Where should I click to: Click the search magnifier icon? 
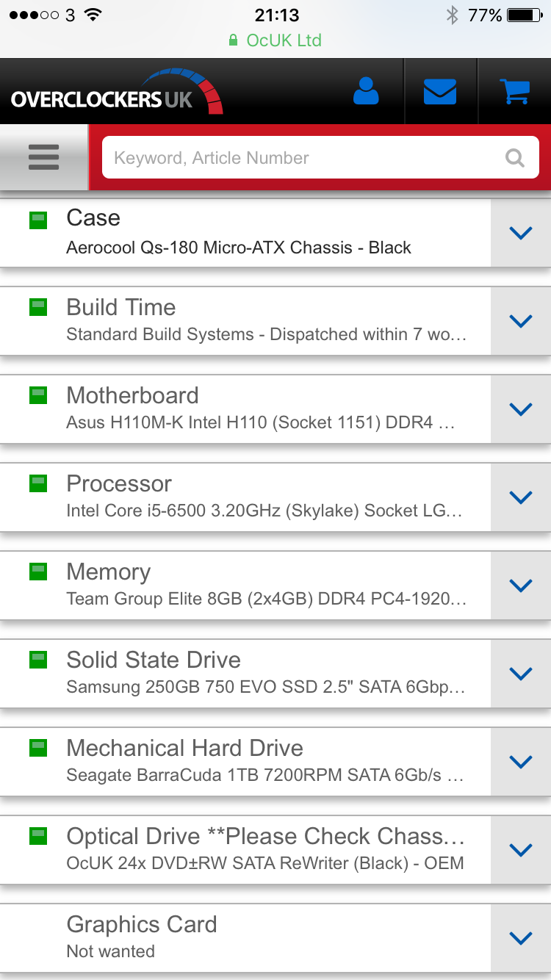pyautogui.click(x=515, y=158)
